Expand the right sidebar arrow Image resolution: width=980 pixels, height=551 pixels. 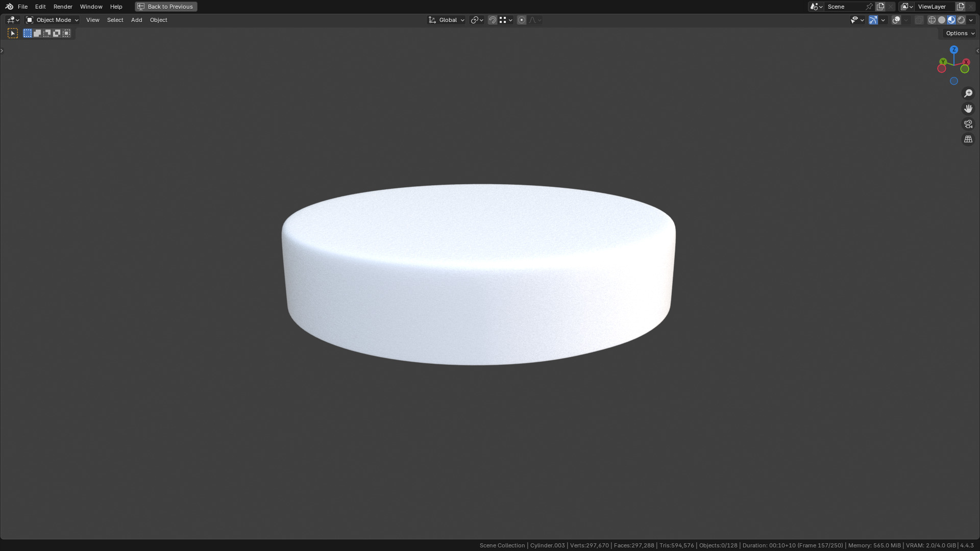pos(977,51)
